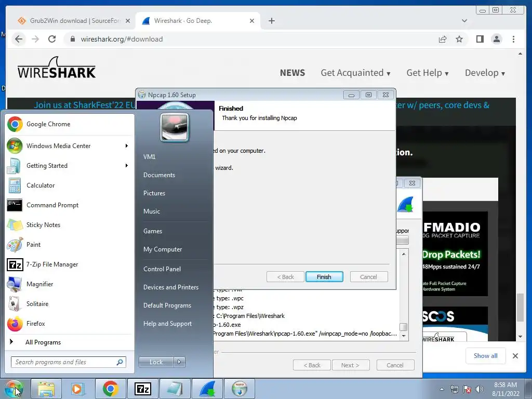Open shutdown options arrow next to Lock
Image resolution: width=532 pixels, height=399 pixels.
click(179, 362)
